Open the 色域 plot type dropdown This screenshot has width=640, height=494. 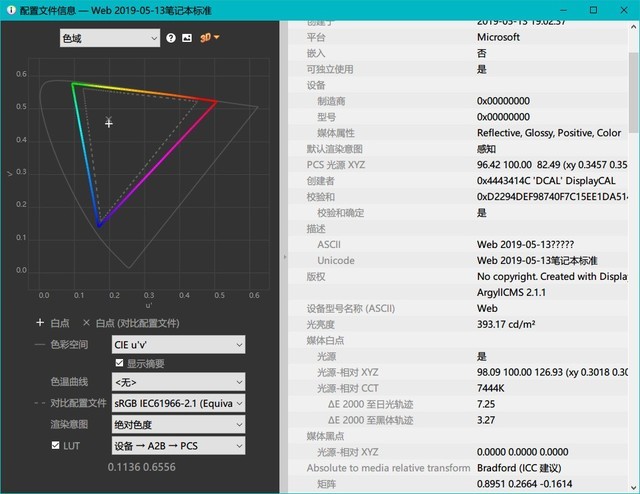point(109,38)
